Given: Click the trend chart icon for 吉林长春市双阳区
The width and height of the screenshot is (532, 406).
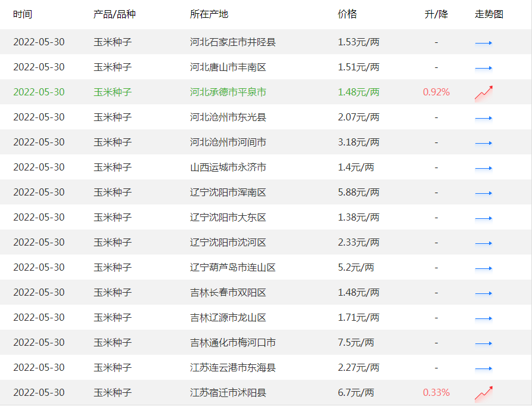Looking at the screenshot, I should coord(484,293).
